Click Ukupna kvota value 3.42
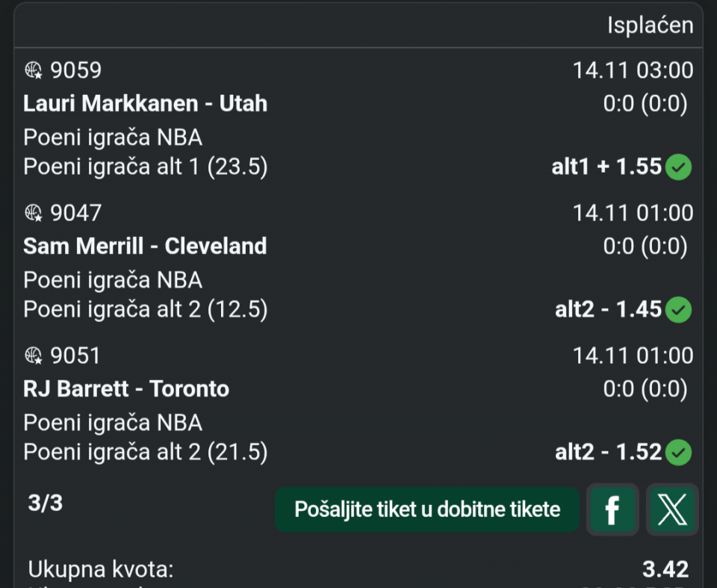 (665, 569)
